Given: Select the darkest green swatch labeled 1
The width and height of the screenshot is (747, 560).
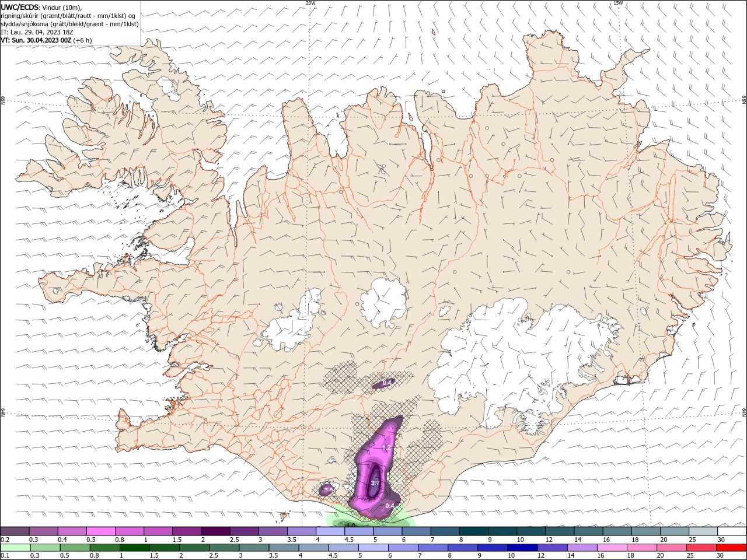Looking at the screenshot, I should (134, 548).
